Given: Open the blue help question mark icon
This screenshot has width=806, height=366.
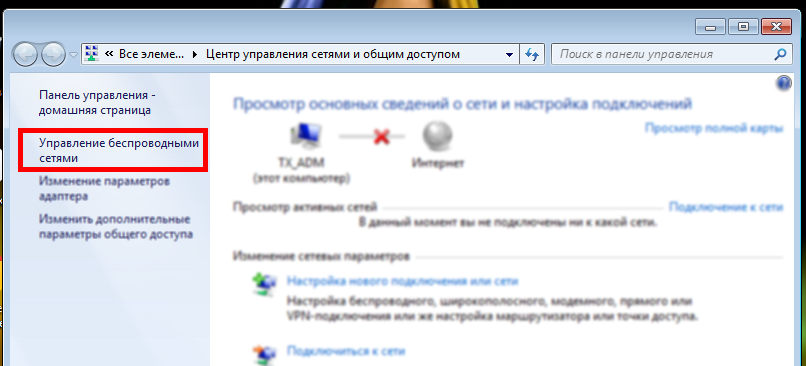Looking at the screenshot, I should pos(783,83).
